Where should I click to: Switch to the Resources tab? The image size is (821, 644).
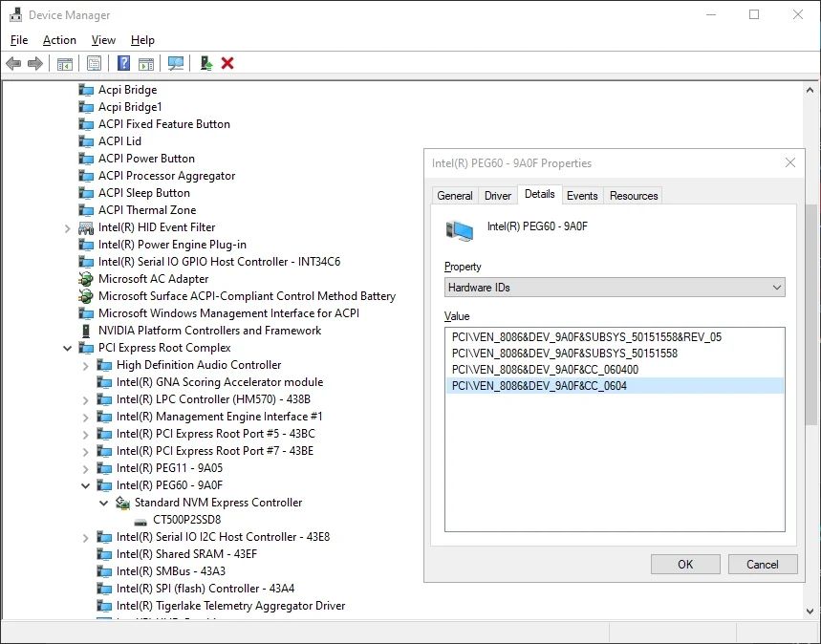click(634, 196)
